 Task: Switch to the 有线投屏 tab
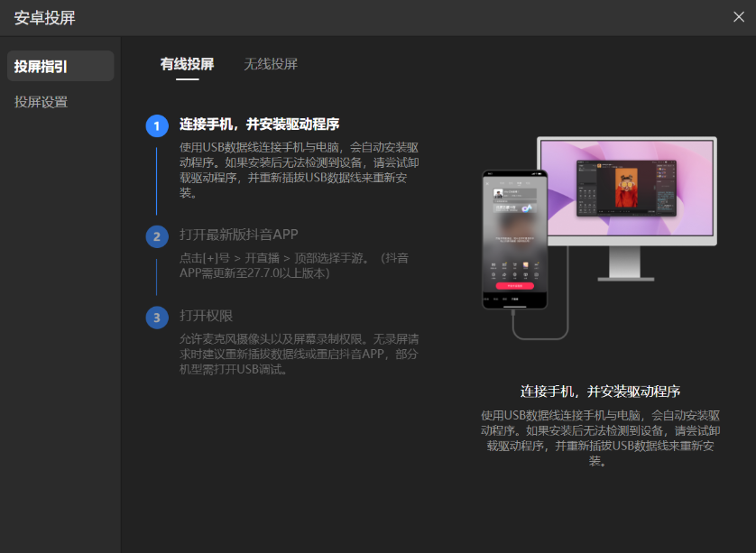[x=187, y=64]
